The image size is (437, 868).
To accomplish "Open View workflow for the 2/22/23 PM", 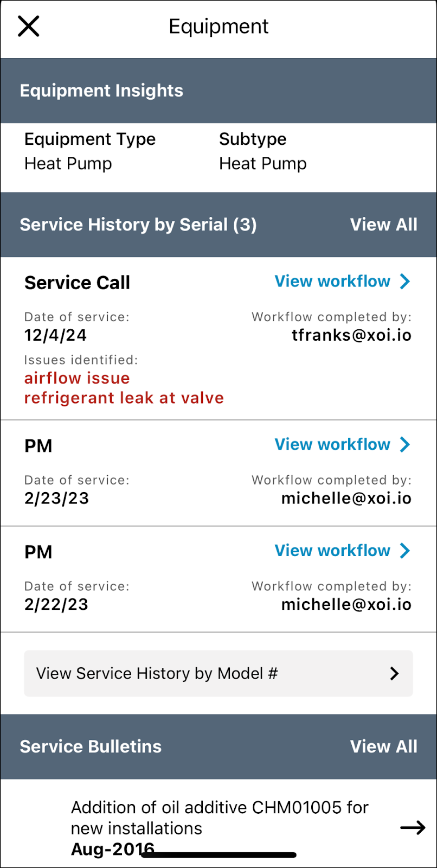I will click(332, 551).
